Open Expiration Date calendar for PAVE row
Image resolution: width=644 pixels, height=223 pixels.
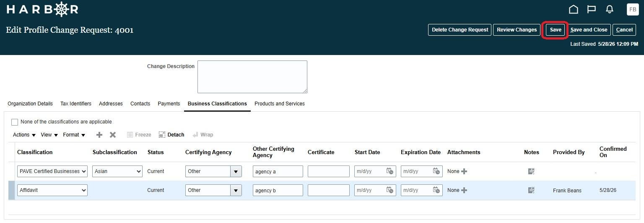click(x=436, y=171)
